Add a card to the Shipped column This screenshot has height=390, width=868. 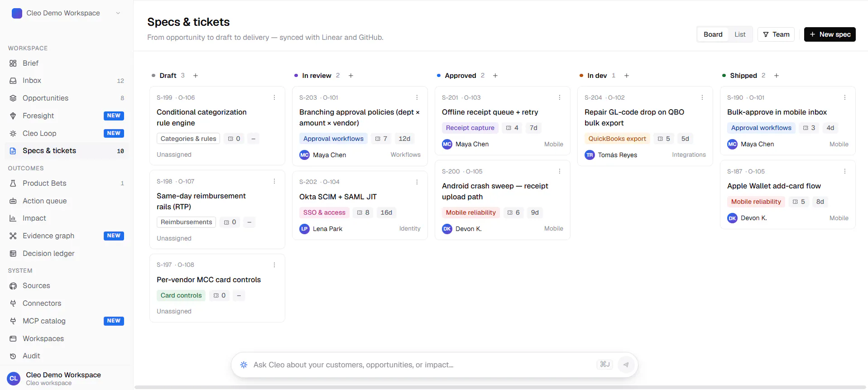coord(777,76)
